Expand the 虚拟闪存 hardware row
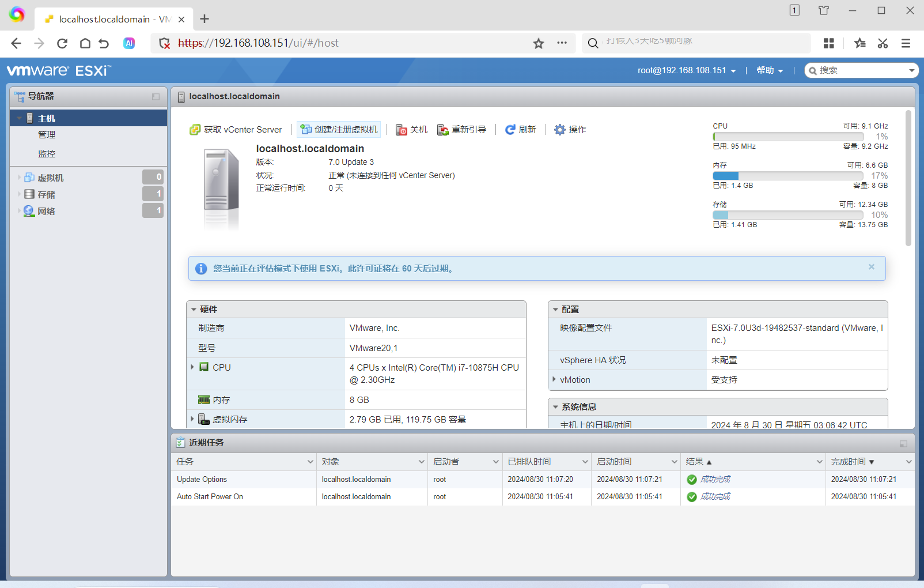The height and width of the screenshot is (588, 924). click(192, 419)
